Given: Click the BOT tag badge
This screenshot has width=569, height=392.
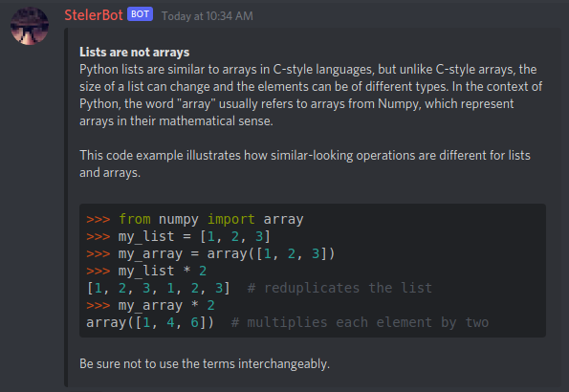Looking at the screenshot, I should (140, 14).
